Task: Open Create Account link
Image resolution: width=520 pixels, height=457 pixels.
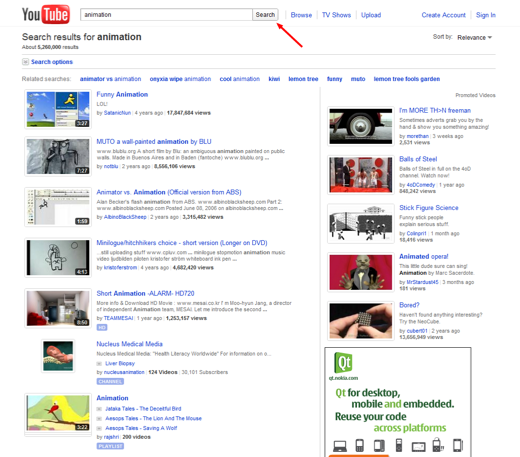Action: coord(443,15)
